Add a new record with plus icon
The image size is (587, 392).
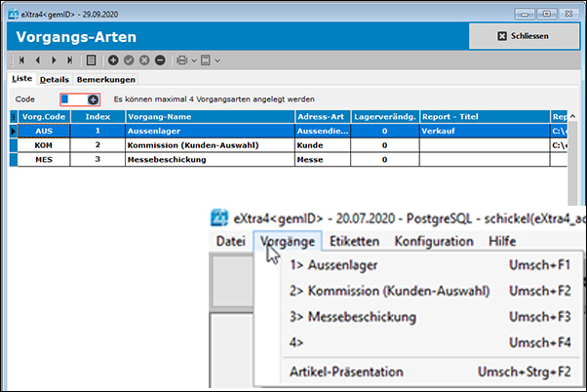point(113,60)
